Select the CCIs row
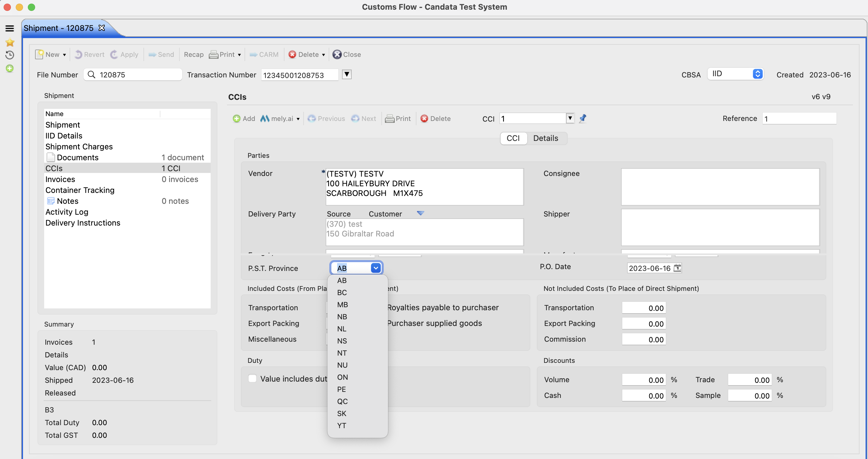The image size is (868, 459). 127,168
